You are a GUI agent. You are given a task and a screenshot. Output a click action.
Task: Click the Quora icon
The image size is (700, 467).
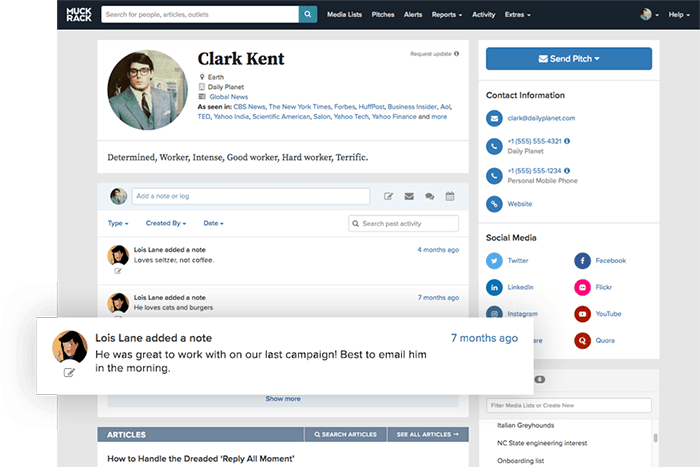coord(582,341)
